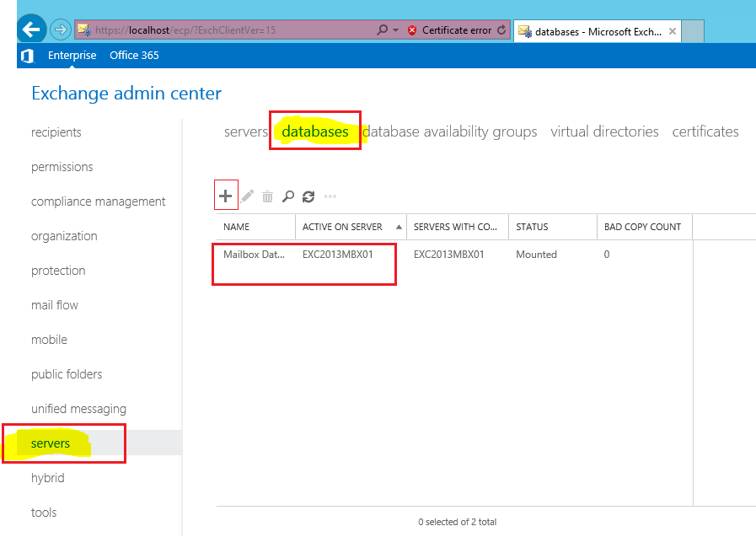Screen dimensions: 756x537
Task: Click the search magnifier in address bar
Action: (x=382, y=30)
